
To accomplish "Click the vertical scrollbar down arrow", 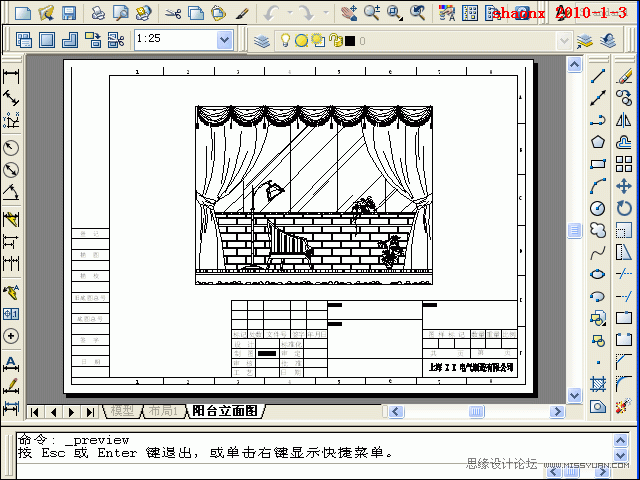I will 575,395.
